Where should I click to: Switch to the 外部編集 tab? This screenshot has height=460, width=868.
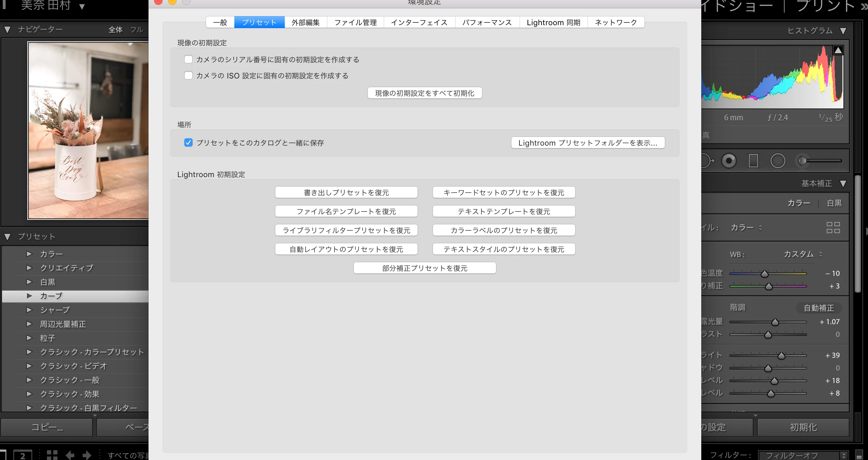pos(305,22)
